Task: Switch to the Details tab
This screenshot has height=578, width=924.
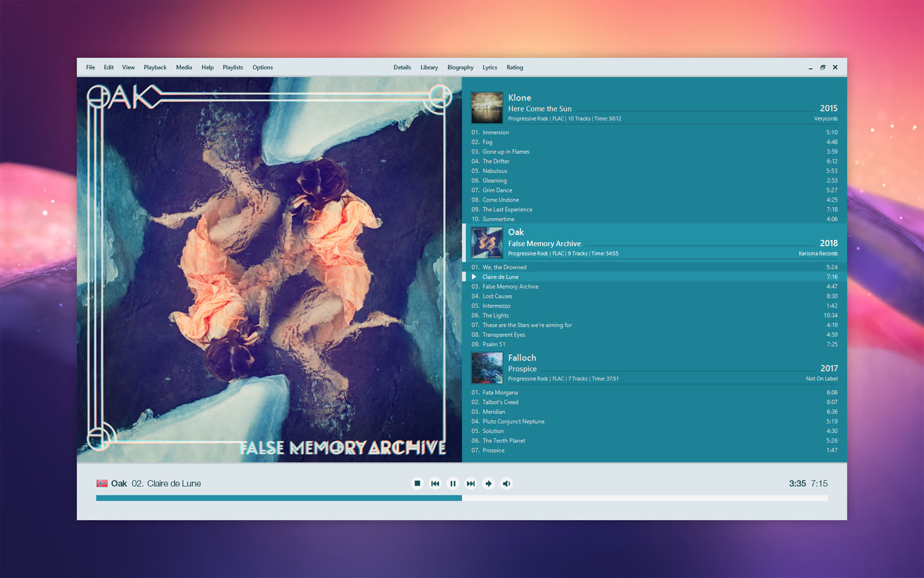Action: tap(403, 68)
